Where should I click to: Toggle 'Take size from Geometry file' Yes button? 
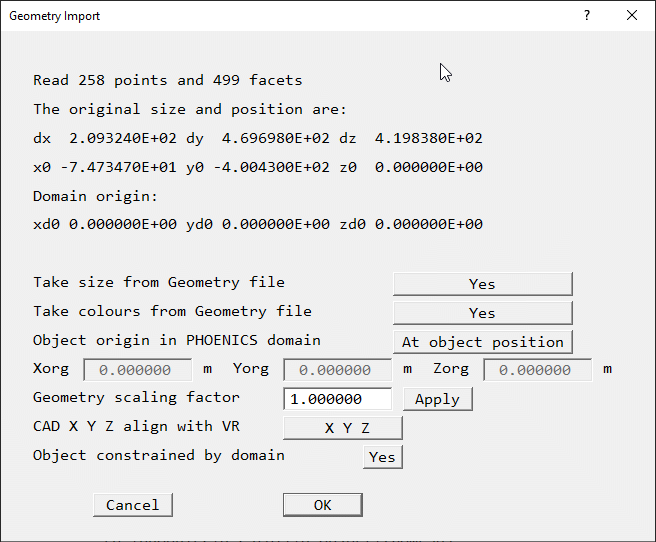(482, 284)
